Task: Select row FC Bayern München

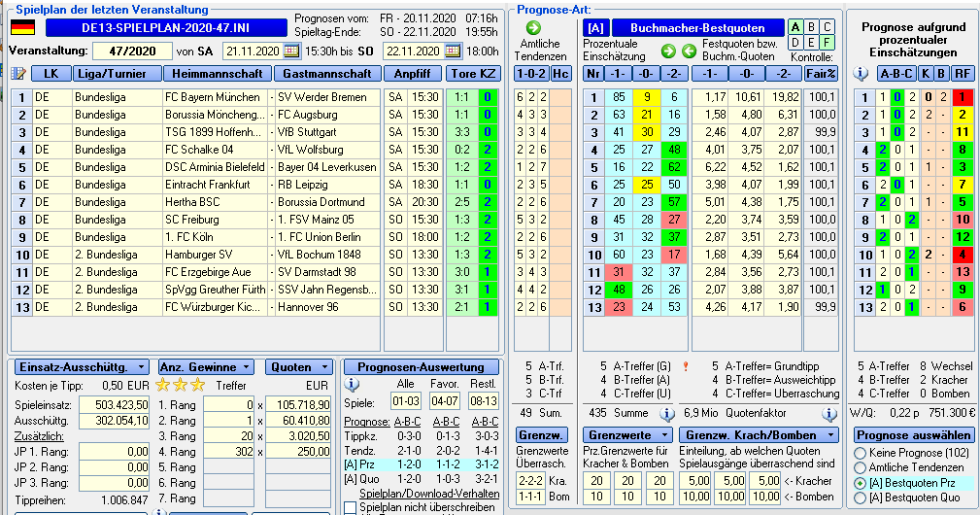Action: [255, 97]
